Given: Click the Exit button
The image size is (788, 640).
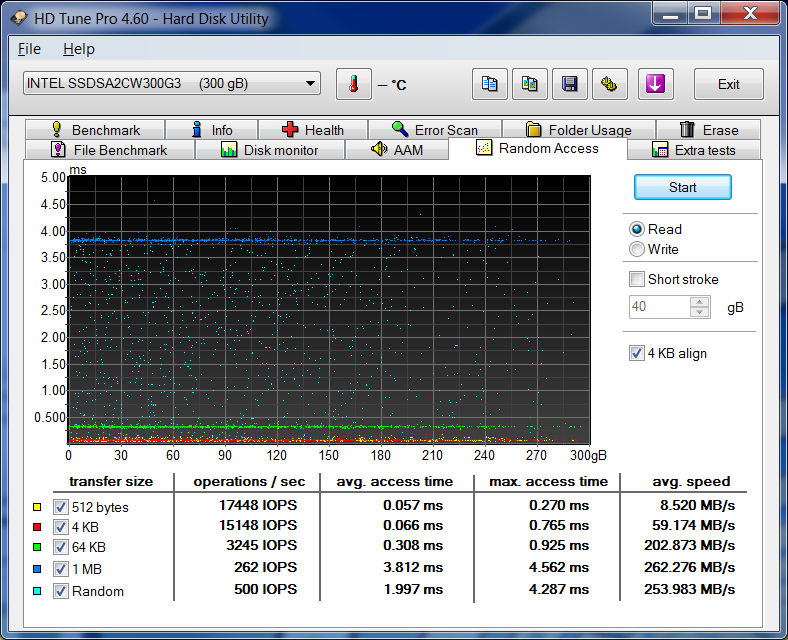Looking at the screenshot, I should pos(728,84).
